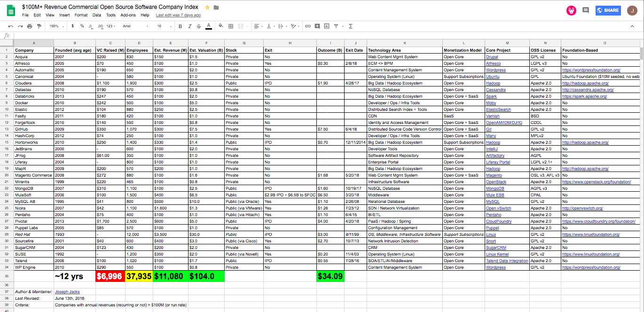Click the Undo arrow in toolbar
This screenshot has width=644, height=312.
pos(11,26)
